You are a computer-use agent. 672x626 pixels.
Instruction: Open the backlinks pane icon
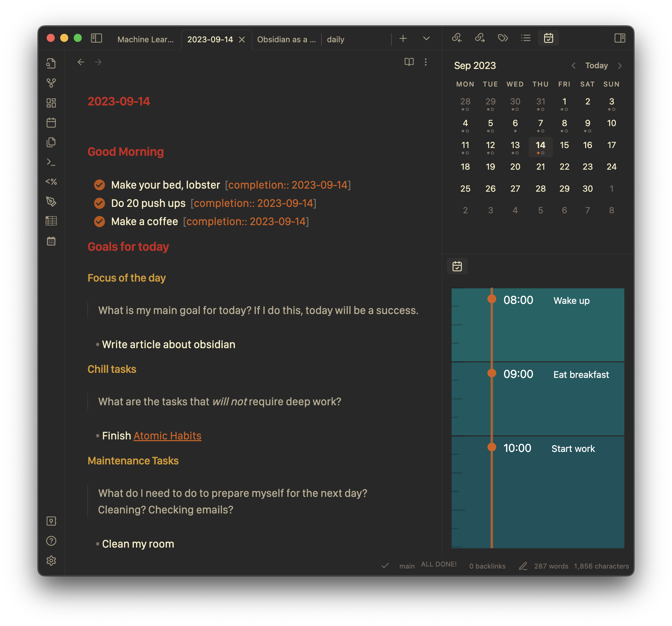(457, 38)
